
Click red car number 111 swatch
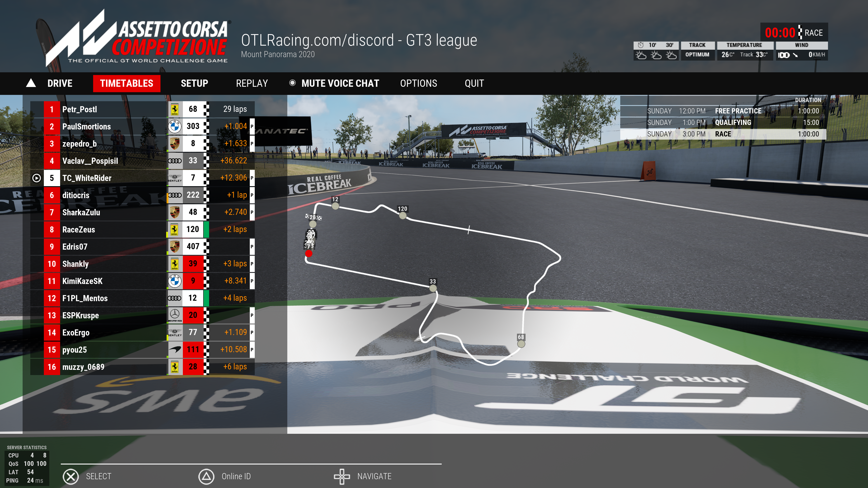(193, 350)
